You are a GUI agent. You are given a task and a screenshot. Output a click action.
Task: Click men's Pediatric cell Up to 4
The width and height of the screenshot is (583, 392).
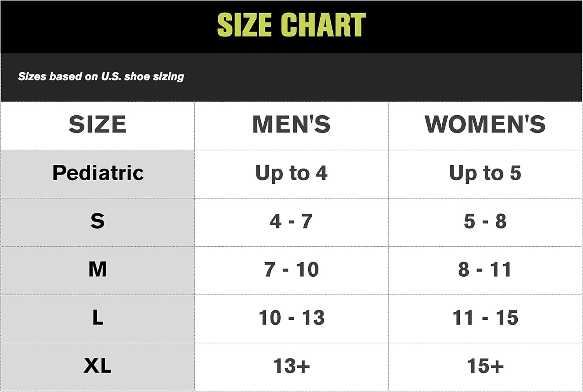pyautogui.click(x=291, y=173)
